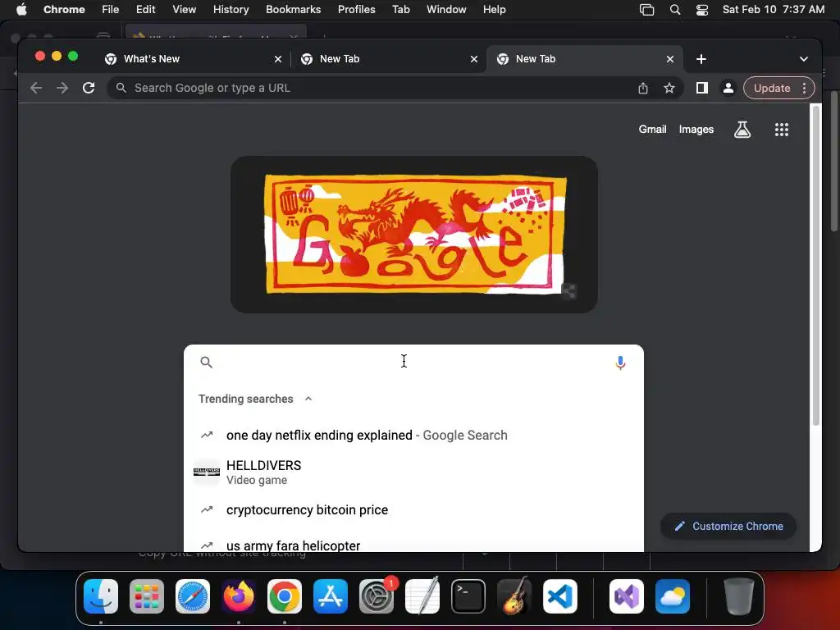Share this page via share icon
The height and width of the screenshot is (630, 840).
(x=643, y=88)
